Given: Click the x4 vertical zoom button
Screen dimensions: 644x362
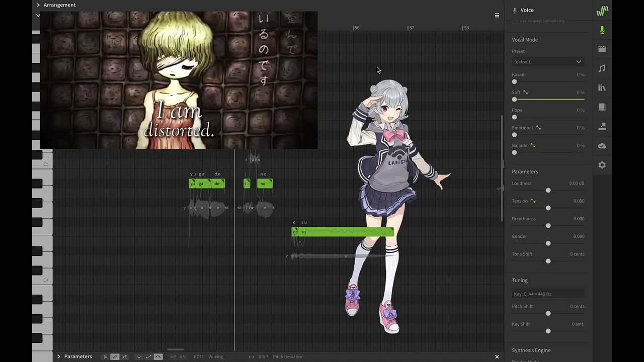Looking at the screenshot, I should 182,356.
